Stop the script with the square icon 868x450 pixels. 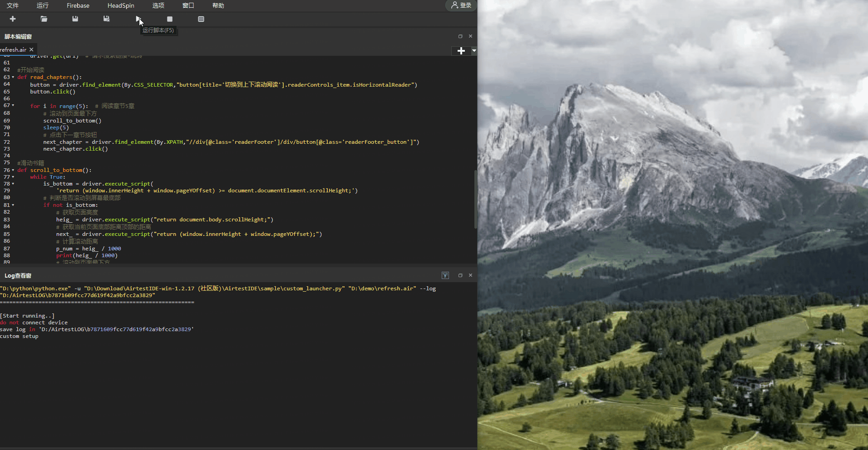click(x=170, y=19)
